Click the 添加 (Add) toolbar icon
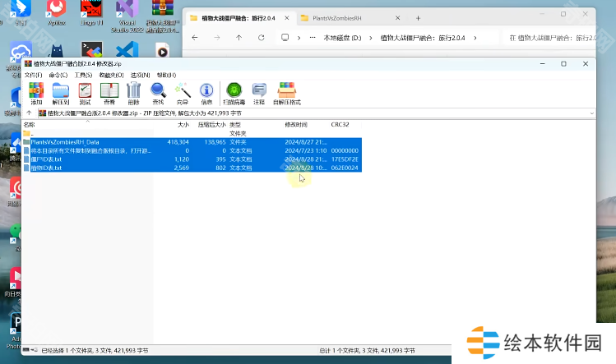 point(35,93)
